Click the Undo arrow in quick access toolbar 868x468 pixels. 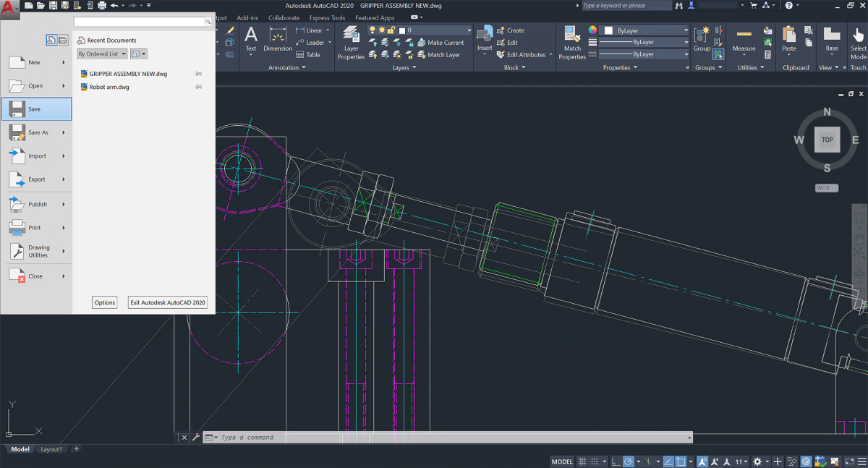[114, 6]
